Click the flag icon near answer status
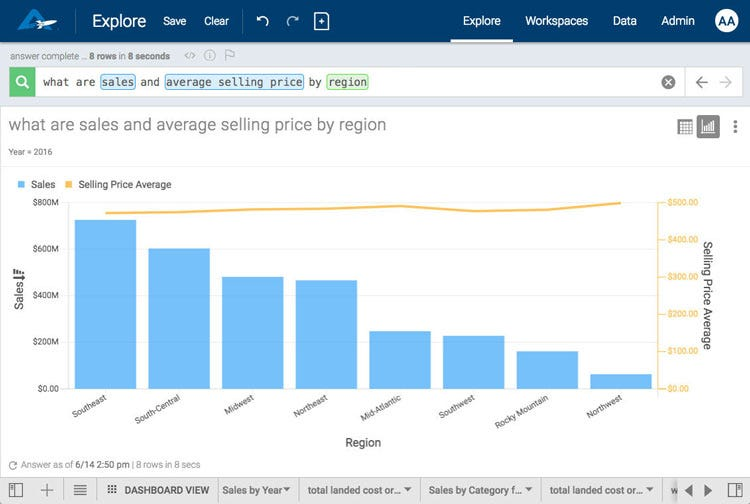 click(x=229, y=56)
